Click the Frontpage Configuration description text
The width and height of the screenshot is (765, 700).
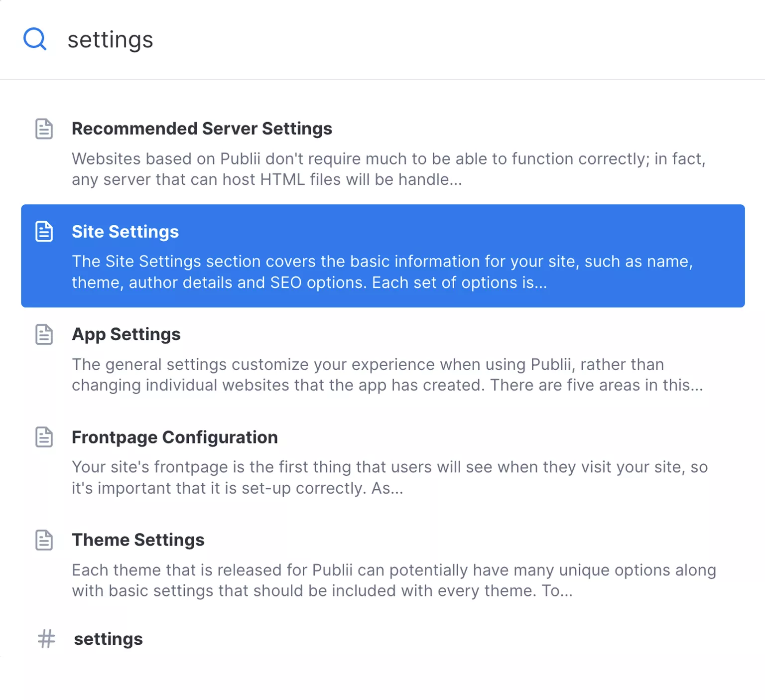pos(389,477)
